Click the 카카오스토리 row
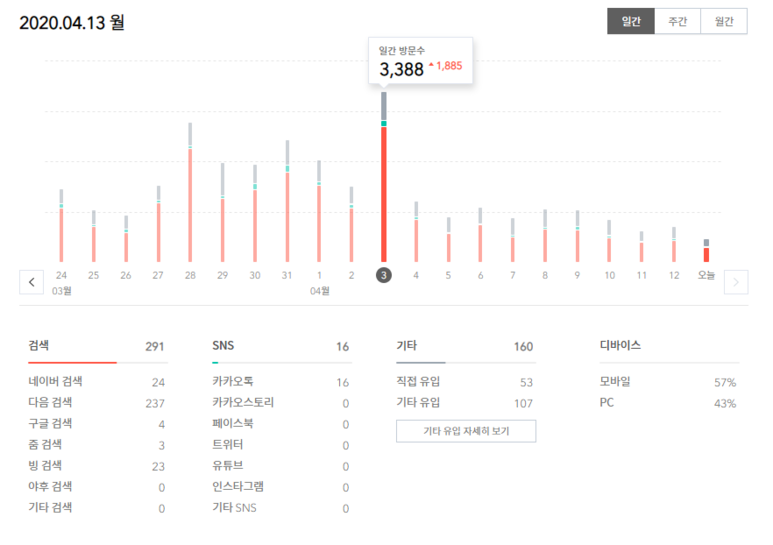The image size is (773, 545). pos(281,403)
